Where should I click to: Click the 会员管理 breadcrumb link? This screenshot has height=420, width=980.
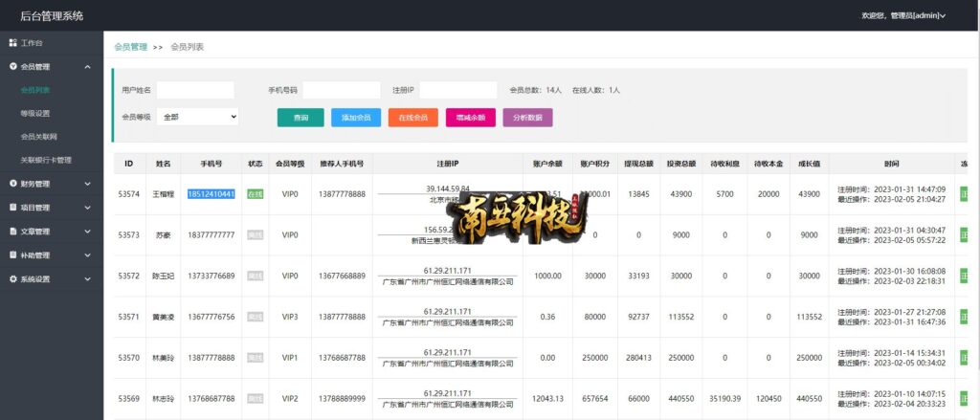pyautogui.click(x=130, y=47)
